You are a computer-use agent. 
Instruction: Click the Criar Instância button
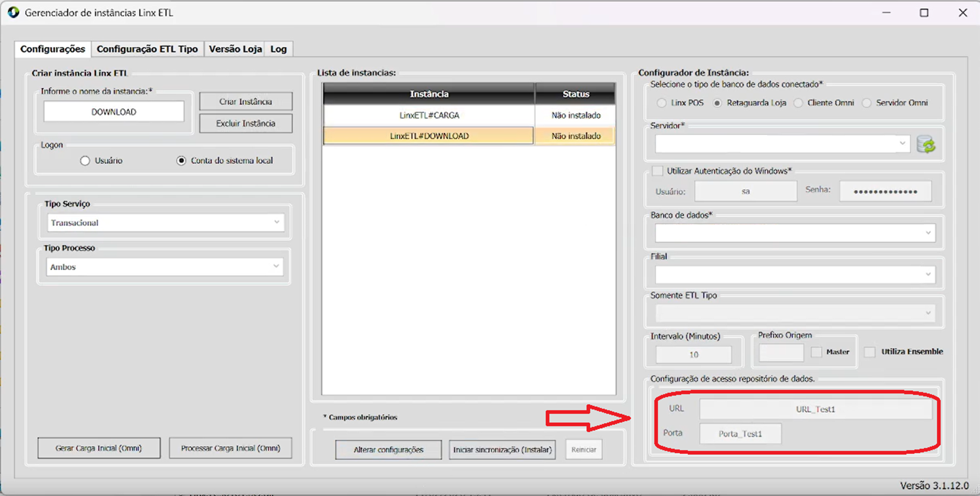[x=245, y=101]
